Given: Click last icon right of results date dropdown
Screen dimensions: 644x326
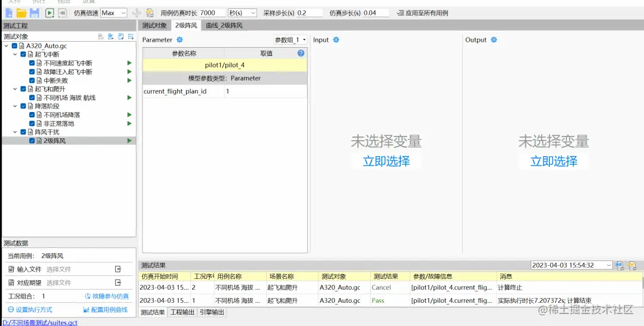Looking at the screenshot, I should coord(633,265).
